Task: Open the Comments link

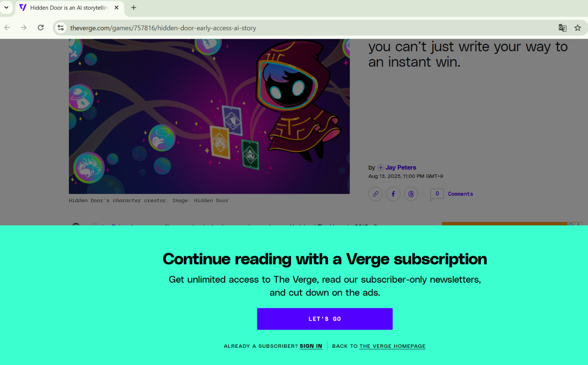Action: tap(460, 194)
